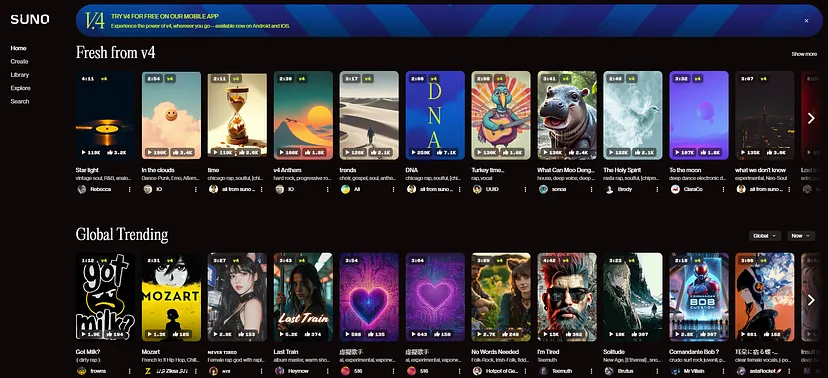Expand the Global region dropdown
The image size is (828, 378).
click(765, 235)
